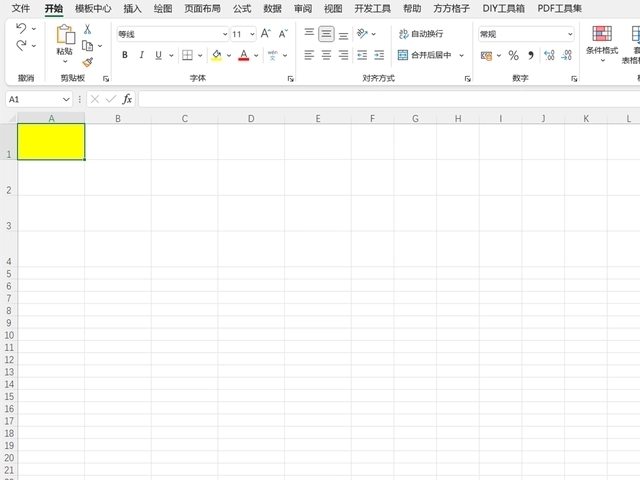The image size is (640, 480).
Task: Open the Formulas (公式) tab
Action: tap(242, 9)
